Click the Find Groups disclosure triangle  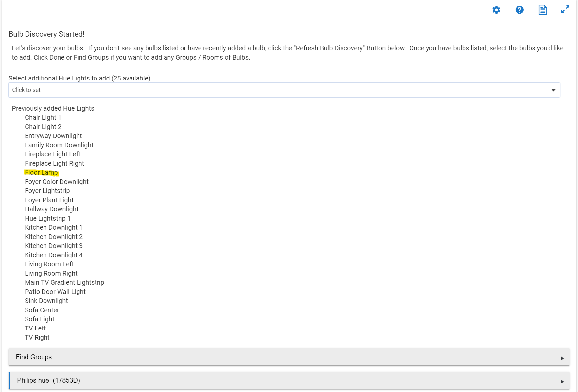pos(562,358)
